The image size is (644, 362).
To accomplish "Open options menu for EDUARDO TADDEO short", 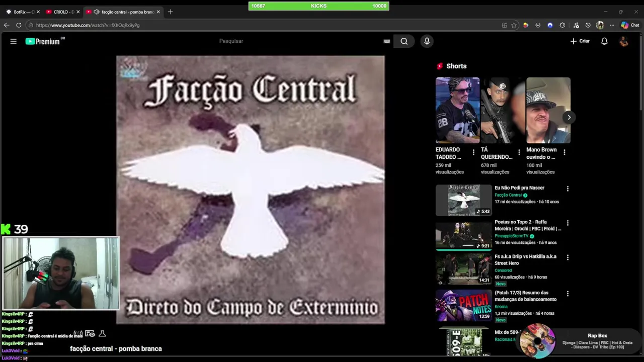I will (473, 152).
